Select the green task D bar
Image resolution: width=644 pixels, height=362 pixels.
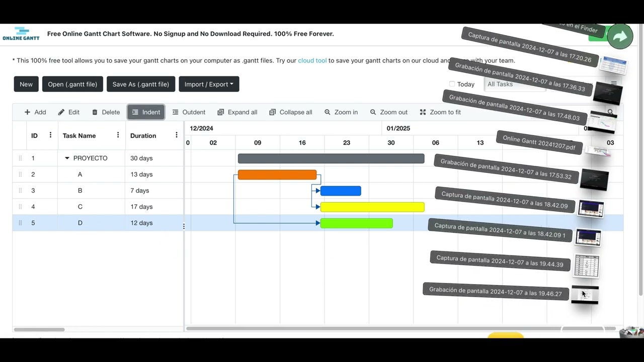click(x=357, y=223)
